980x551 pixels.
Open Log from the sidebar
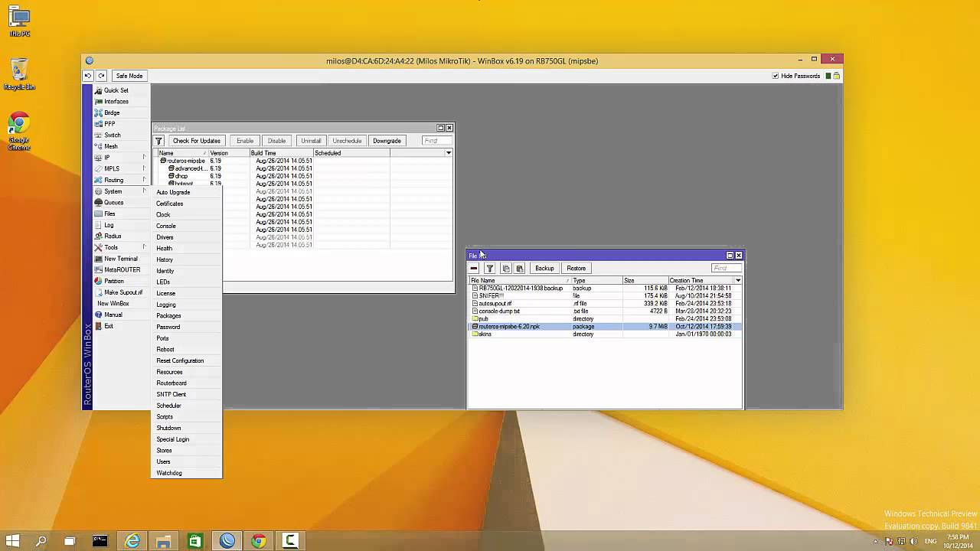[x=109, y=225]
